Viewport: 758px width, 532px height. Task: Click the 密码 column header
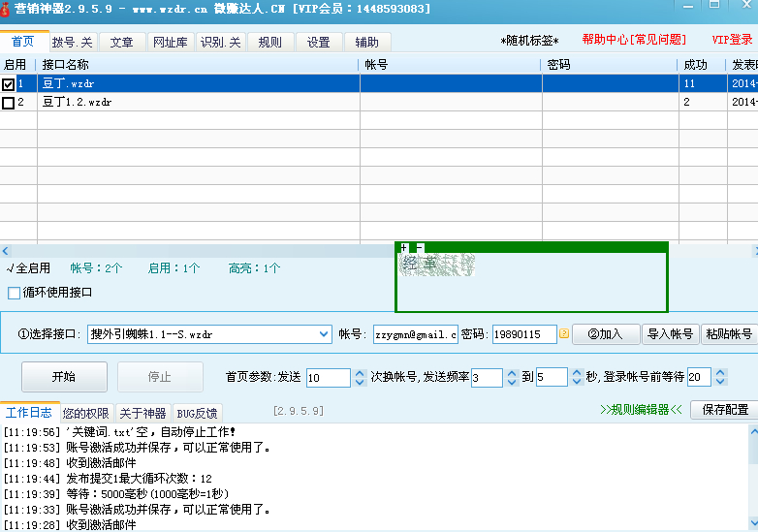(610, 65)
